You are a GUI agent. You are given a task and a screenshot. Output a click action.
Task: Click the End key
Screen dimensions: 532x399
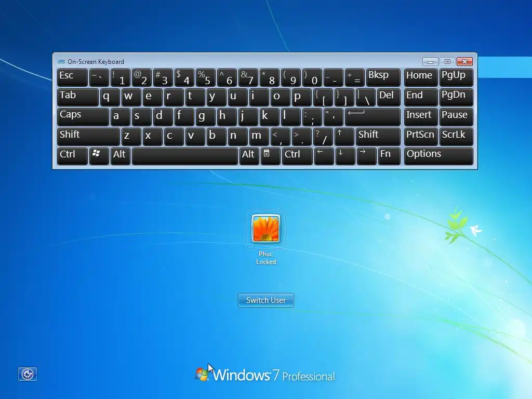click(x=421, y=97)
